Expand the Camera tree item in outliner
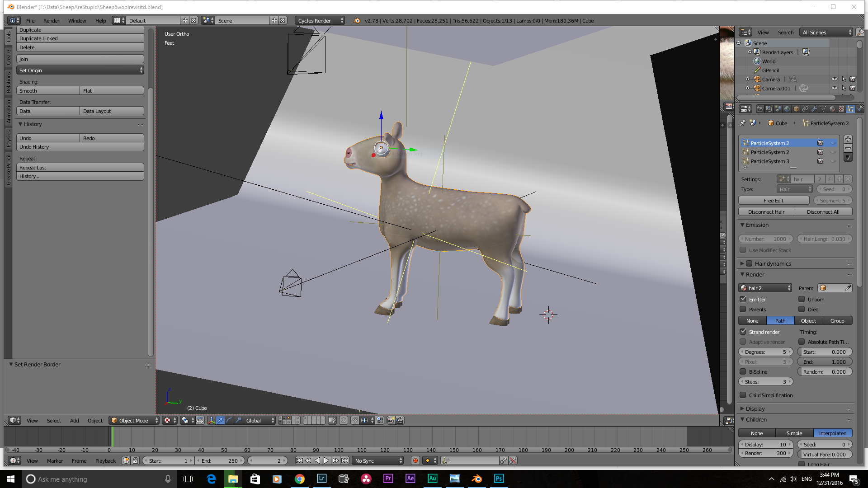 (x=747, y=79)
